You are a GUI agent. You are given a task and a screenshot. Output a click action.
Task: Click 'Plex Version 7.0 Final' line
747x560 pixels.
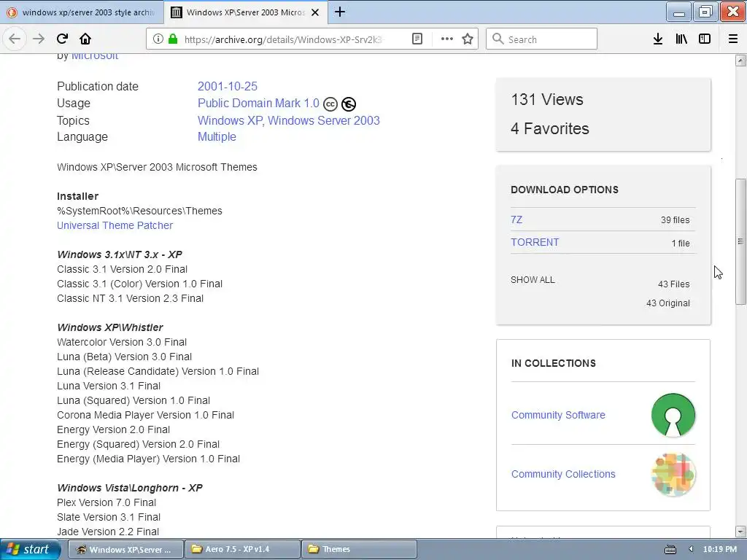coord(107,502)
